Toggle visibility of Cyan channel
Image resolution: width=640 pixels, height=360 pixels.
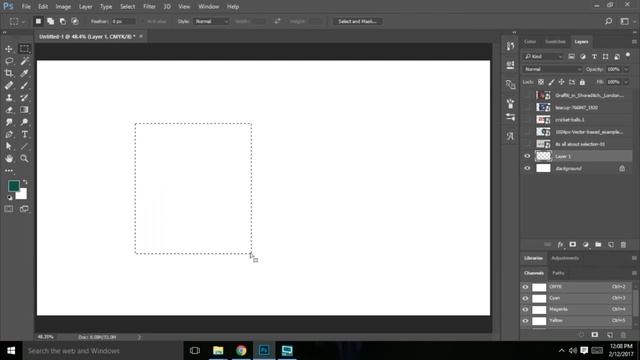pyautogui.click(x=525, y=298)
